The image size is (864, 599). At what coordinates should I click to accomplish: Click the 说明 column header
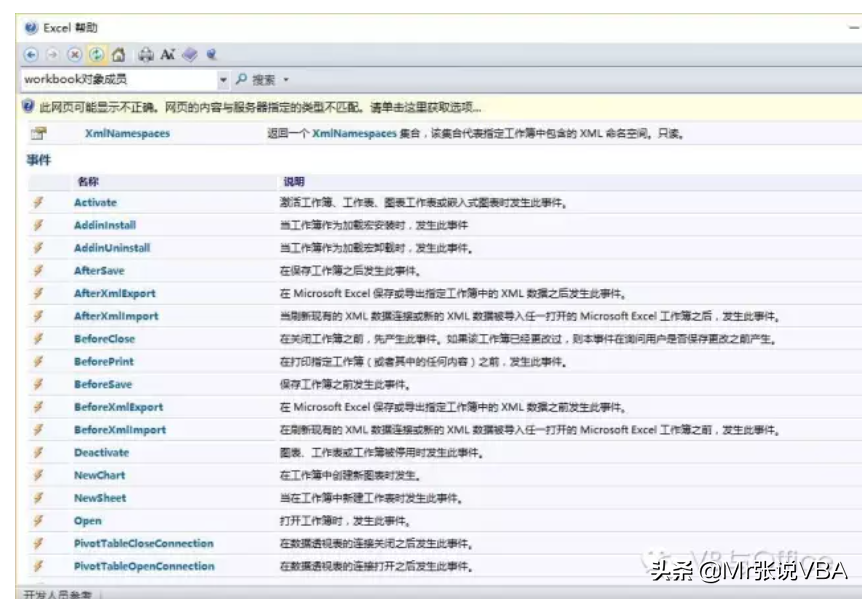(294, 181)
